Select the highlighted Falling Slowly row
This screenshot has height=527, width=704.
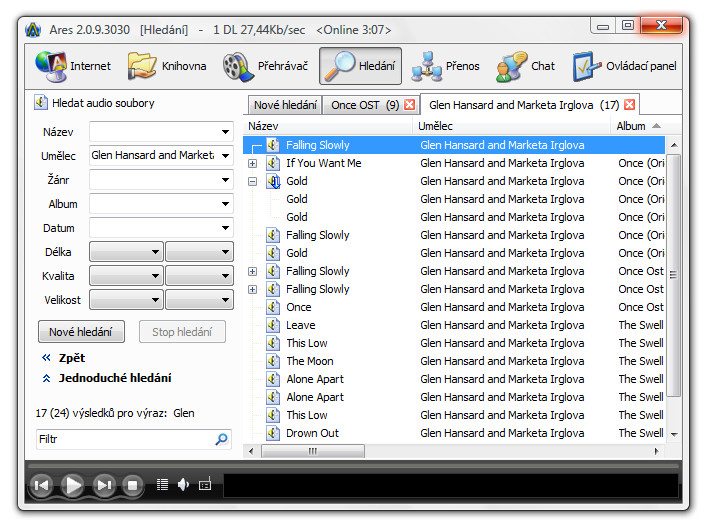coord(454,145)
